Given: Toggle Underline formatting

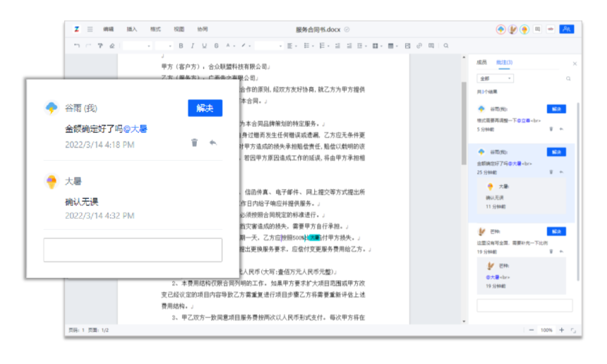Looking at the screenshot, I should coord(205,46).
